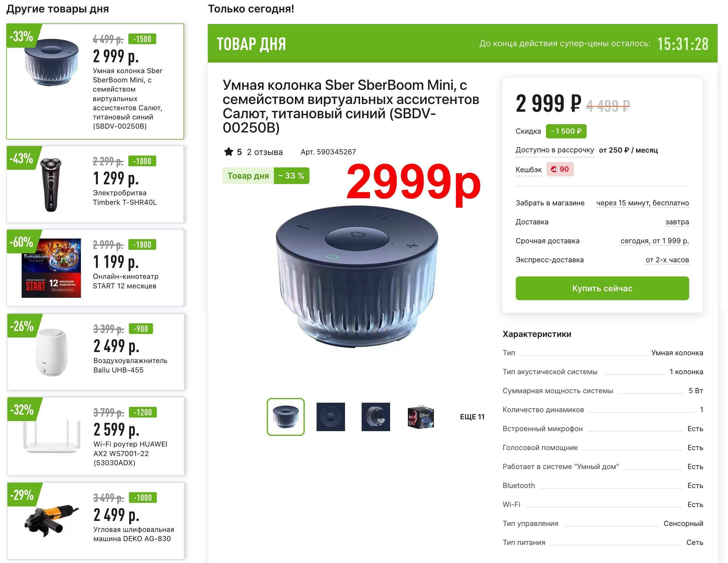Click the -33% badge on SberBoom card
Viewport: 728px width, 563px height.
(22, 36)
